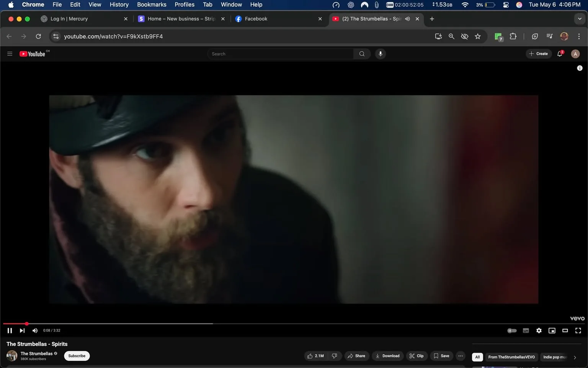Toggle subtitles/closed captions

pos(526,330)
